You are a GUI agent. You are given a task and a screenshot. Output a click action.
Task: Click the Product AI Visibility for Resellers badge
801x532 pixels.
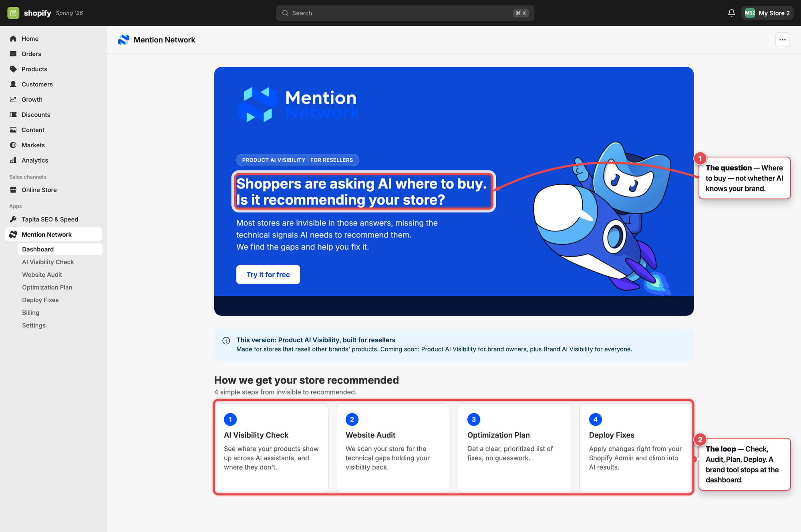pyautogui.click(x=298, y=160)
